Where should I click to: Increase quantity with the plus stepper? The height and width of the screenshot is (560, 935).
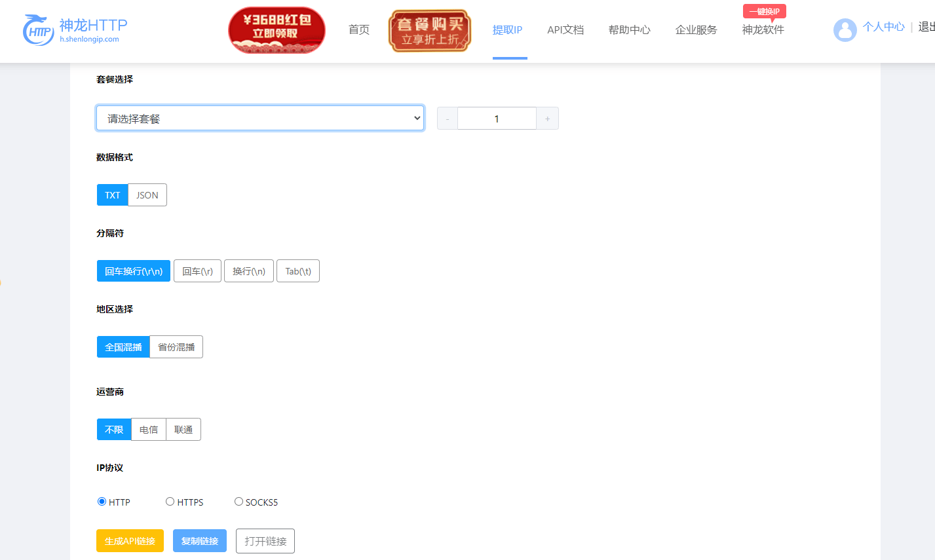pos(547,118)
